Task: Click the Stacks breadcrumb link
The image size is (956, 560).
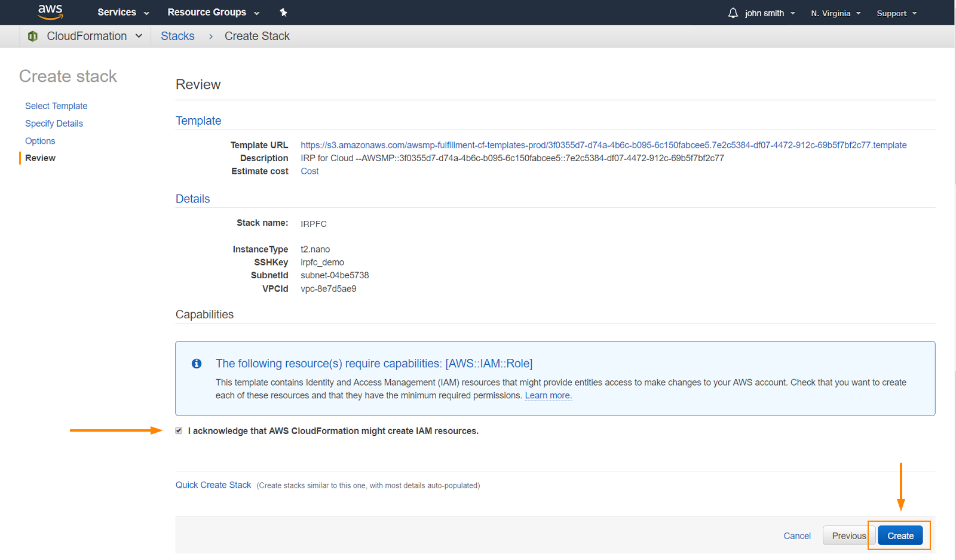Action: coord(177,36)
